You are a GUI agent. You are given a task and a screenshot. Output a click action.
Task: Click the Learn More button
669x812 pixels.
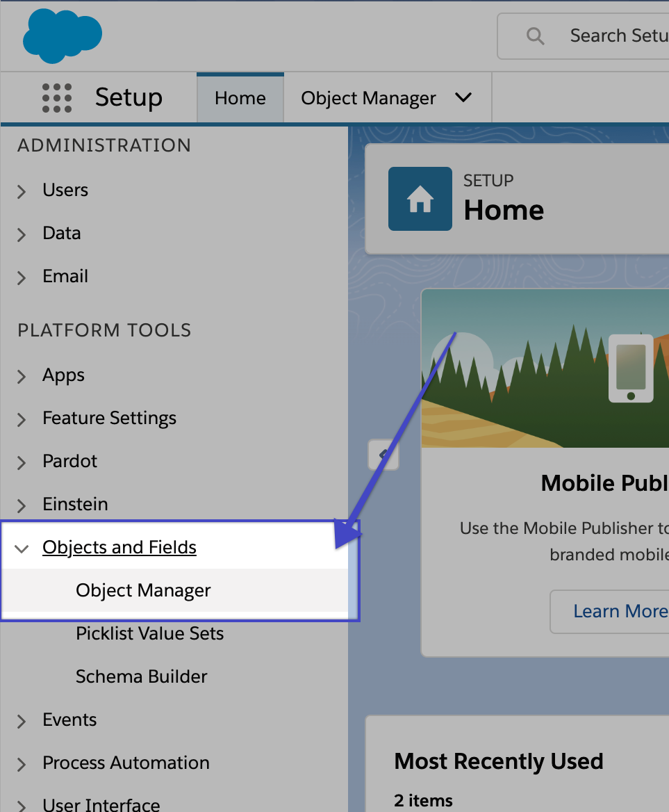[x=609, y=612]
